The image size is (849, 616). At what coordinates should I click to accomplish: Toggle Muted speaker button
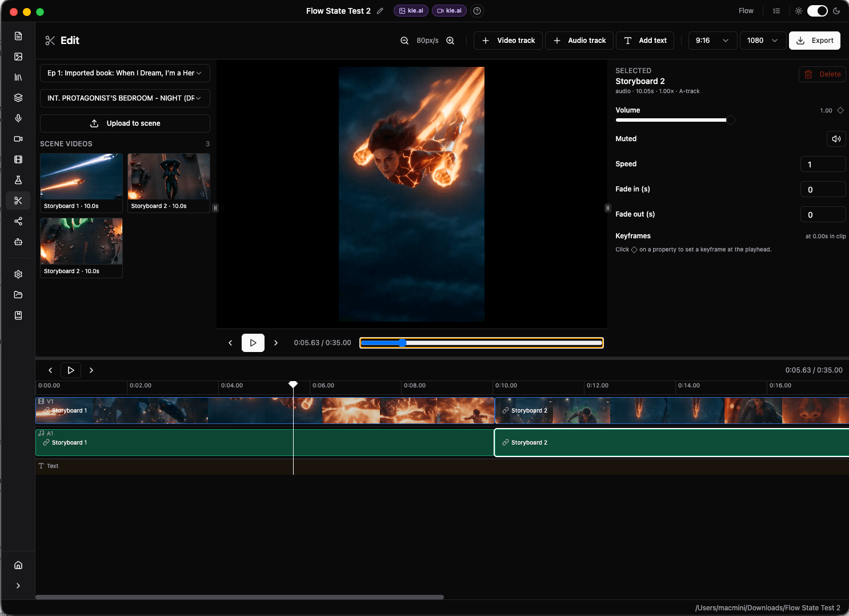point(836,139)
